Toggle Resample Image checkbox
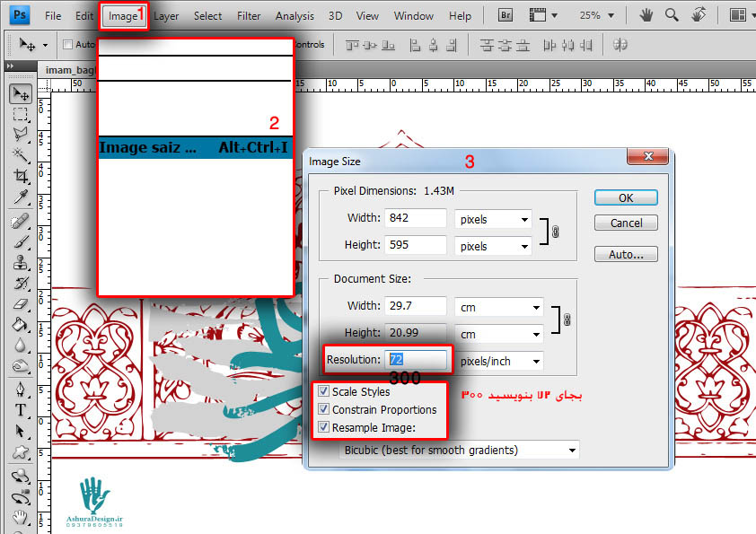 323,427
